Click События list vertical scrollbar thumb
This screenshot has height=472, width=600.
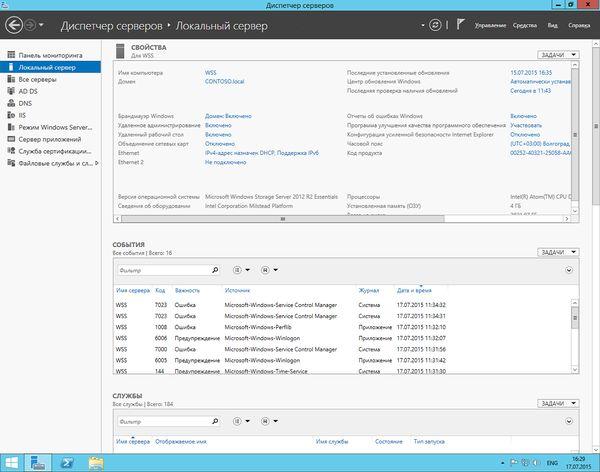pos(575,318)
